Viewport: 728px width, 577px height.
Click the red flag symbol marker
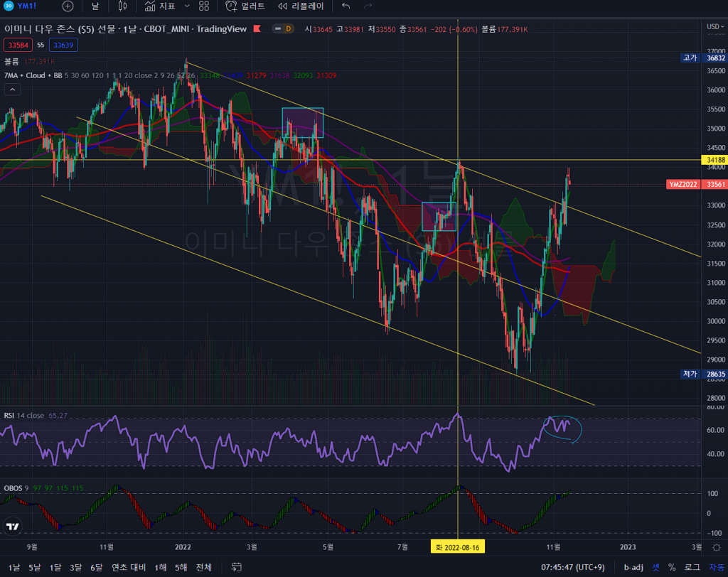pyautogui.click(x=257, y=28)
